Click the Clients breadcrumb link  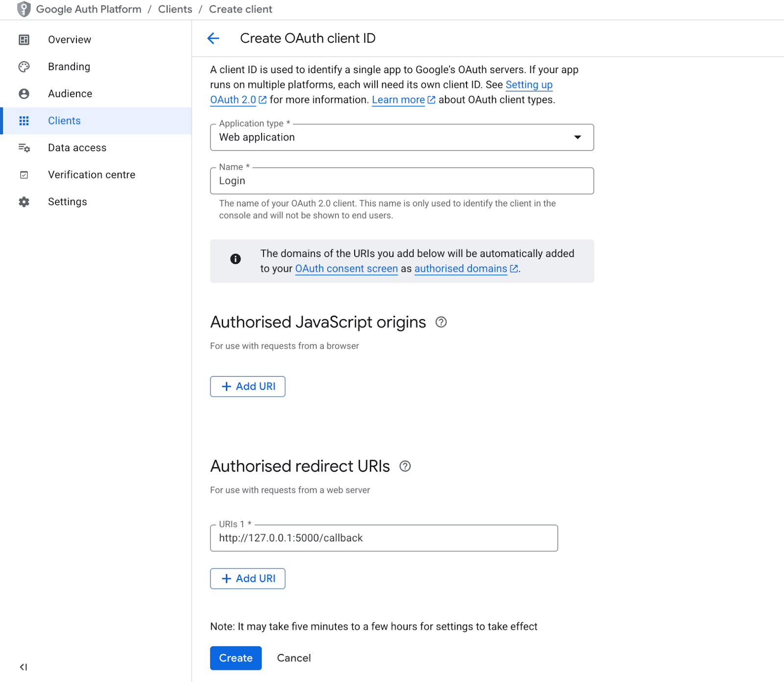(x=175, y=9)
